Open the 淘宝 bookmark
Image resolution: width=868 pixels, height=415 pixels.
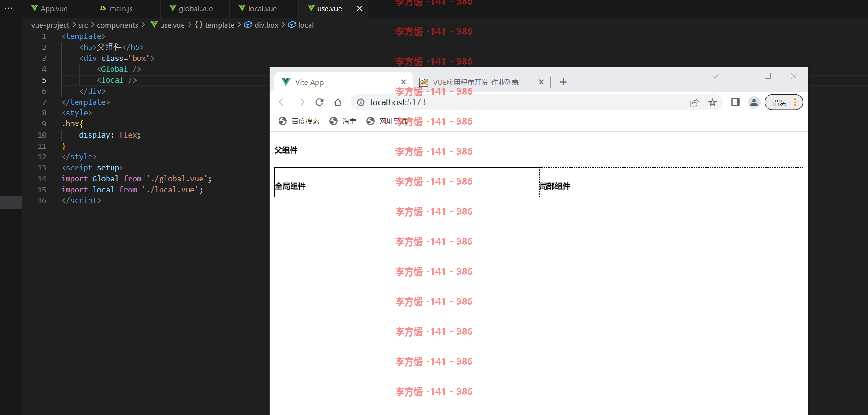click(343, 121)
